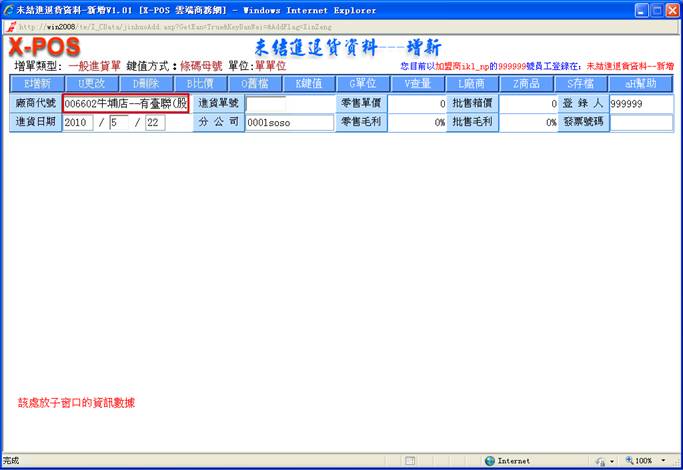Screen dimensions: 683x470
Task: Click the L廠商 vendor button
Action: [x=472, y=84]
